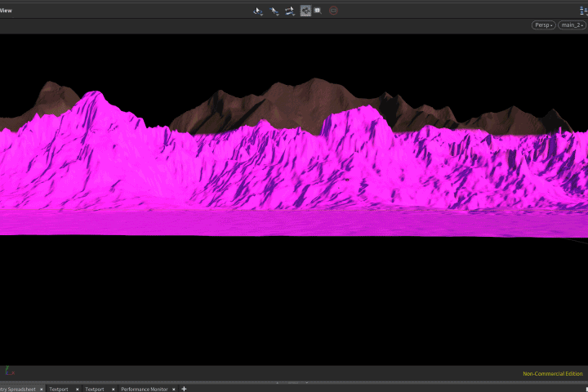Close the second Textport tab

113,390
